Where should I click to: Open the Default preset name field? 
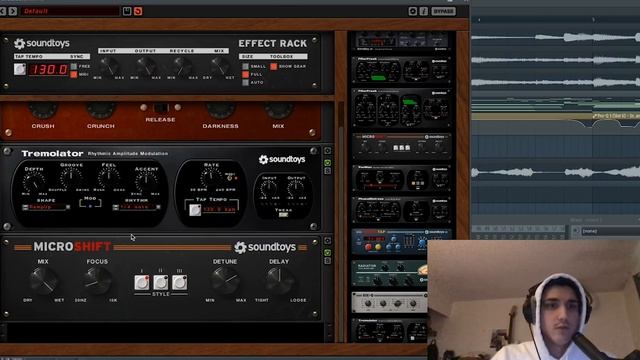[69, 11]
